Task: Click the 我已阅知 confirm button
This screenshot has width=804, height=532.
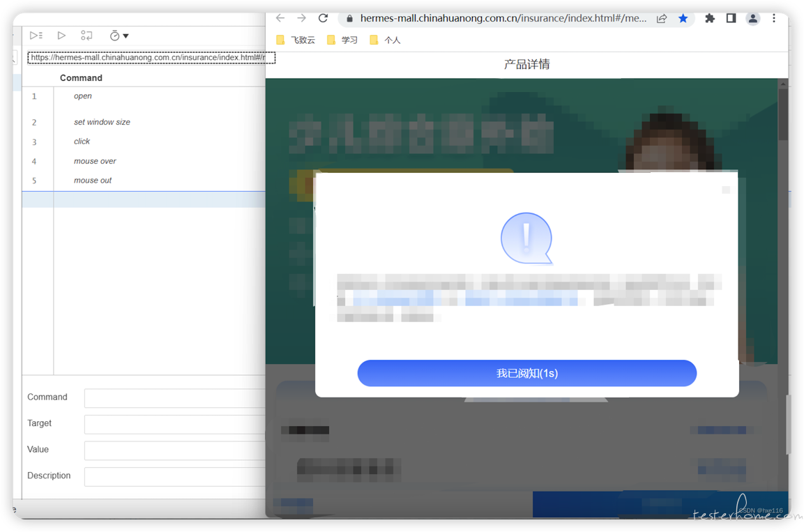Action: [526, 373]
